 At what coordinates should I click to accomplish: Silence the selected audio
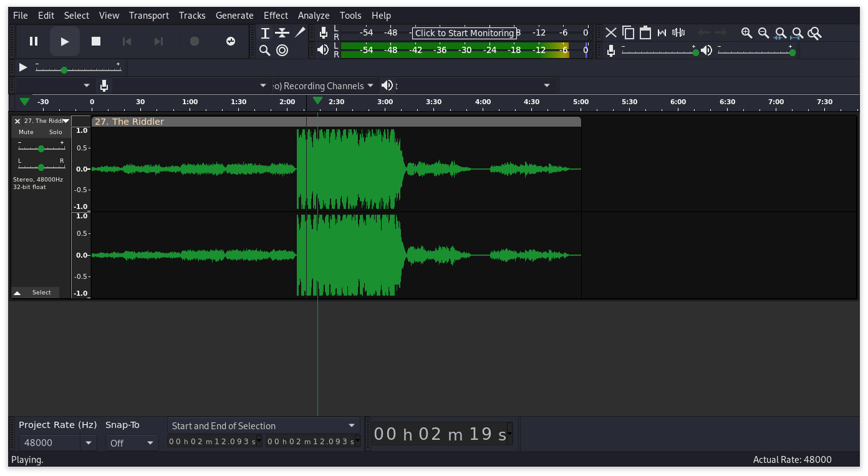click(678, 32)
